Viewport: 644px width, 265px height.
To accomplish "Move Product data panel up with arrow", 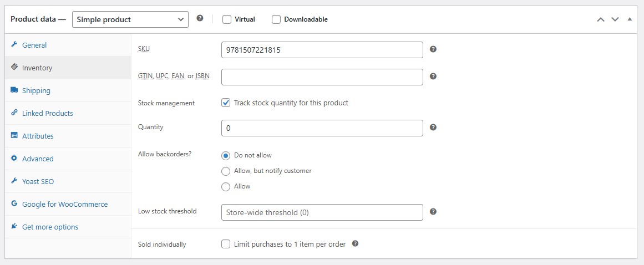I will tap(600, 19).
